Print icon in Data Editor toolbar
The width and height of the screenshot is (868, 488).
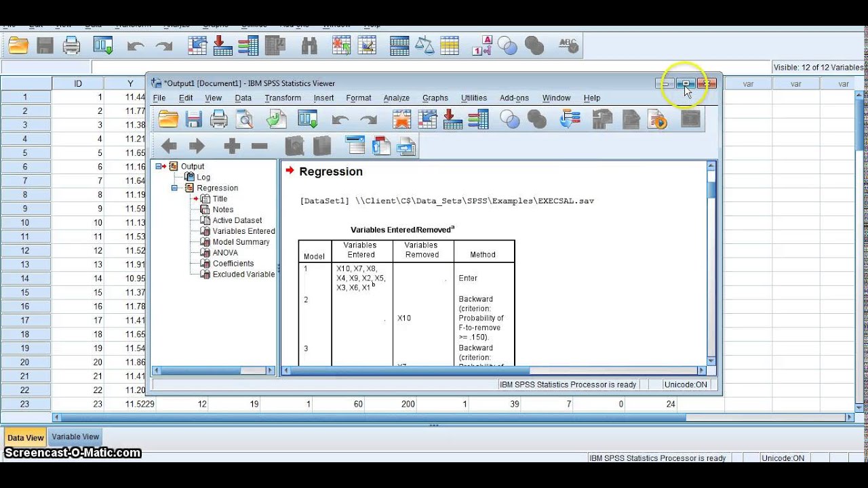71,45
